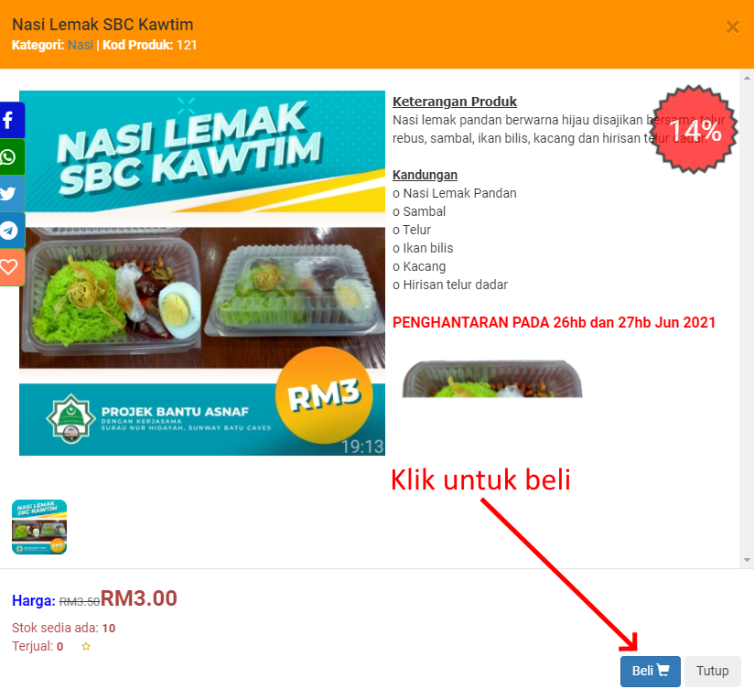754x700 pixels.
Task: Click the scrollbar down arrow
Action: click(x=747, y=560)
